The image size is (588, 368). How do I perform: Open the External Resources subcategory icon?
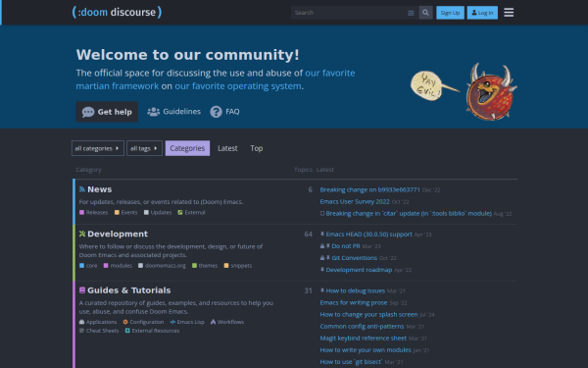[127, 331]
